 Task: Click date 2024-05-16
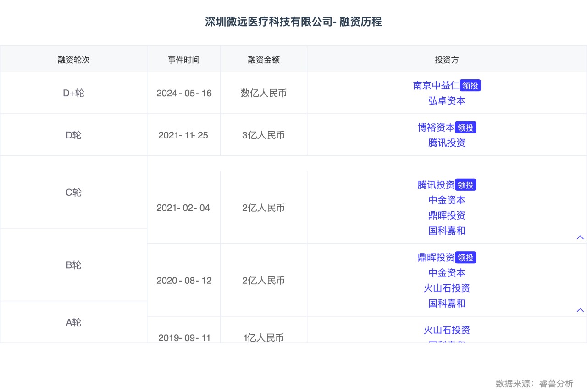point(184,93)
